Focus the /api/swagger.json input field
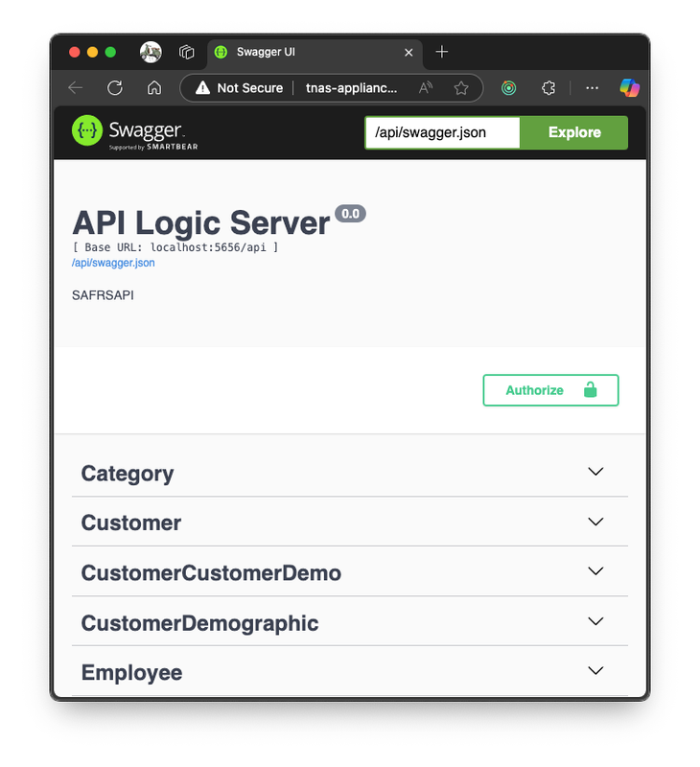Image resolution: width=700 pixels, height=767 pixels. (x=442, y=132)
